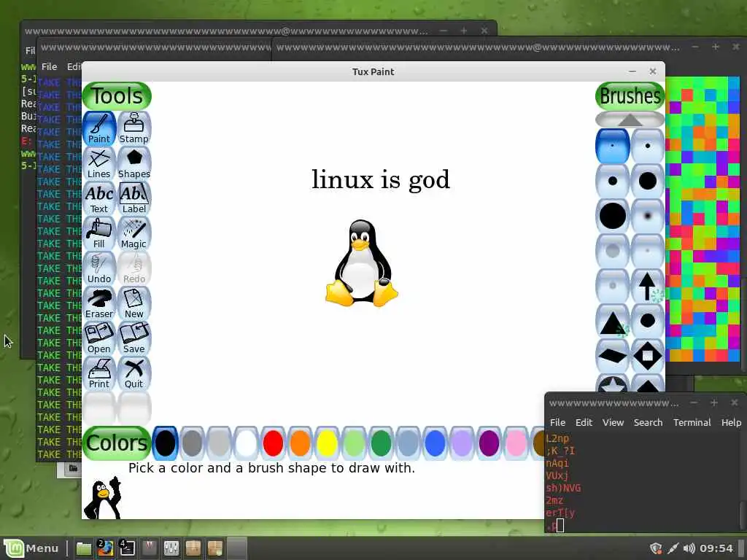Screen dimensions: 747x560
Task: Open the volume control in tray
Action: 689,548
